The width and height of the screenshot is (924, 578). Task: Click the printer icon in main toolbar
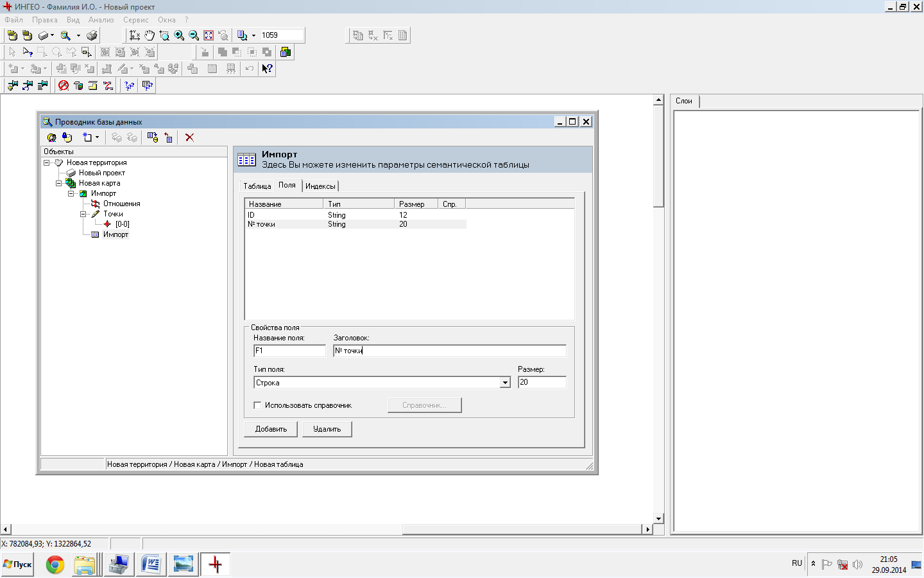click(x=92, y=35)
